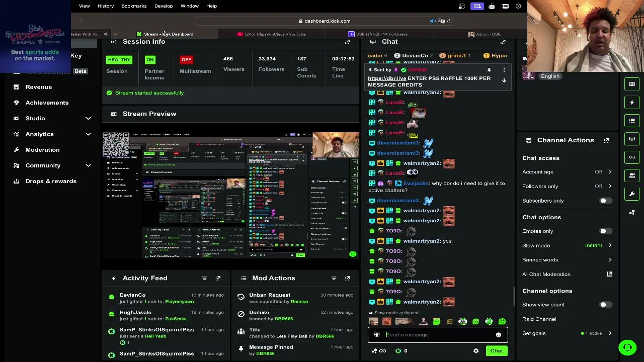This screenshot has width=644, height=362.
Task: Open Banned words chevron
Action: point(610,260)
